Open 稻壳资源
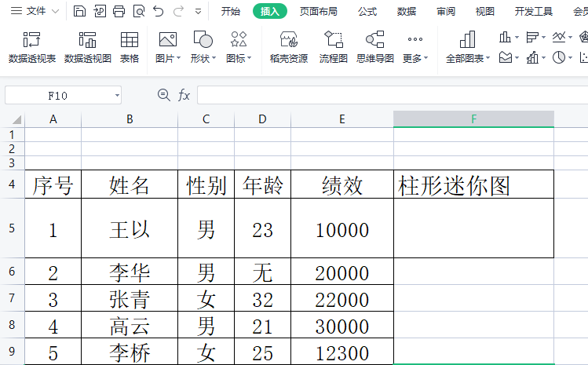This screenshot has height=365, width=588. click(x=289, y=47)
